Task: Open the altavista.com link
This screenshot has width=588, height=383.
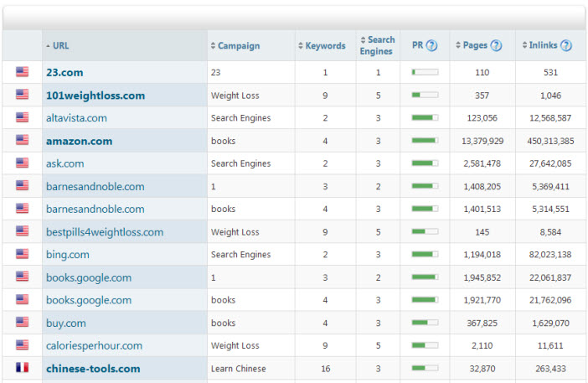Action: [76, 118]
